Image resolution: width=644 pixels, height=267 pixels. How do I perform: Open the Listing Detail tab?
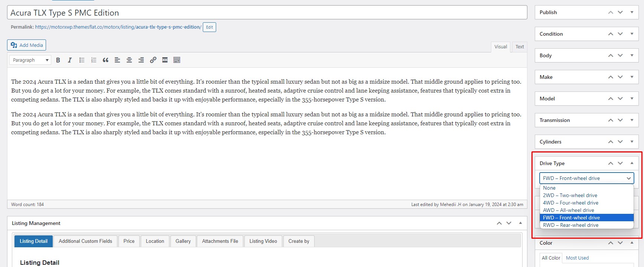[x=33, y=241]
